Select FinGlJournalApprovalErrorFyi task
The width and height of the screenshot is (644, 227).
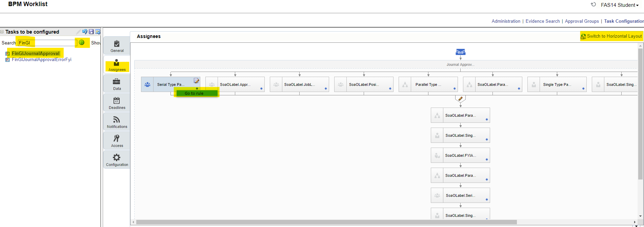41,60
